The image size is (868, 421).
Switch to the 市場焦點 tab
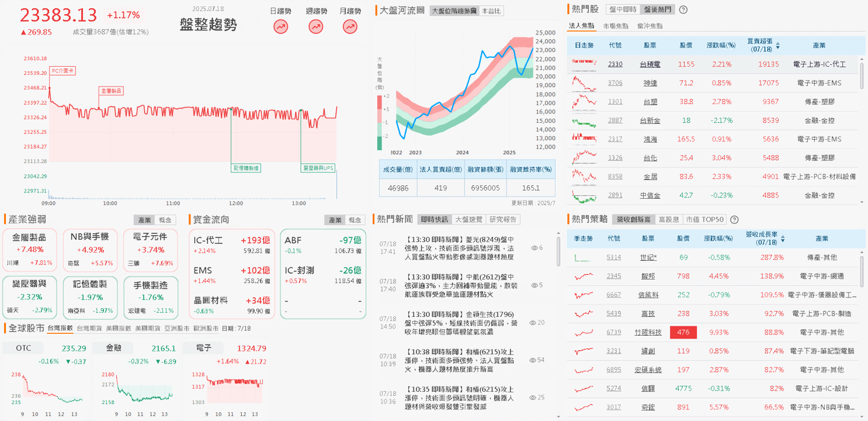pos(616,26)
